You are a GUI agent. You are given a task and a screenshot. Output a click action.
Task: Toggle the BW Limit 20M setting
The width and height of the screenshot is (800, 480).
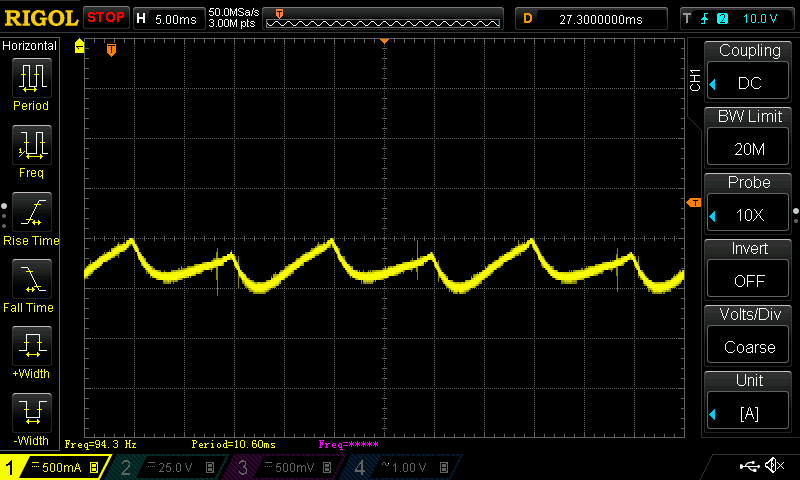[x=748, y=148]
